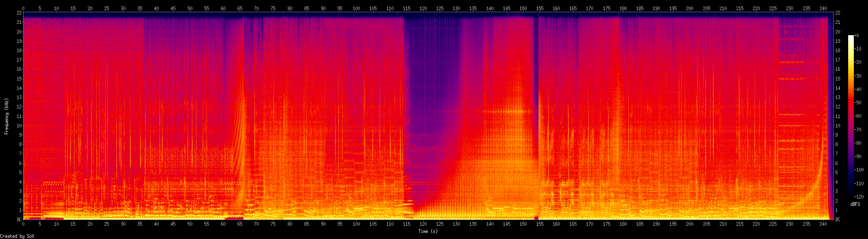The width and height of the screenshot is (868, 239).
Task: Click the "Time (s)" axis title
Action: coord(428,231)
